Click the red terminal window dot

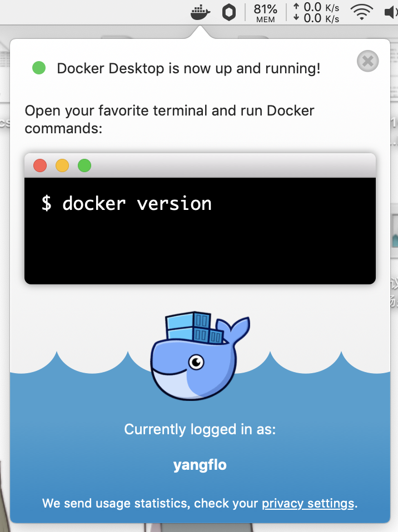pyautogui.click(x=40, y=165)
